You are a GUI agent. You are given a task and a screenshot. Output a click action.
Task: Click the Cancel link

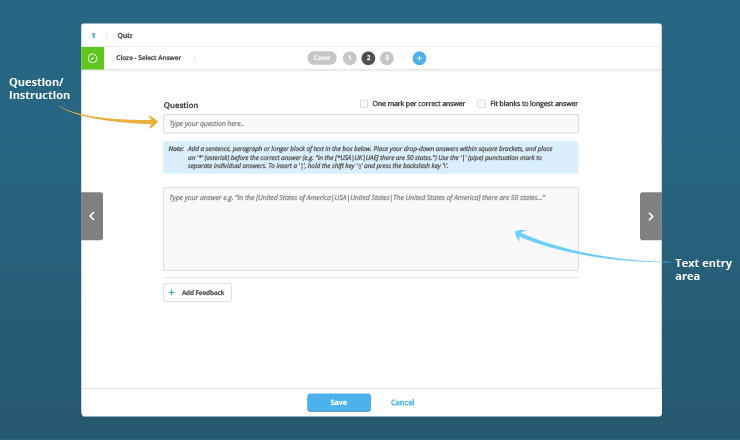tap(402, 402)
